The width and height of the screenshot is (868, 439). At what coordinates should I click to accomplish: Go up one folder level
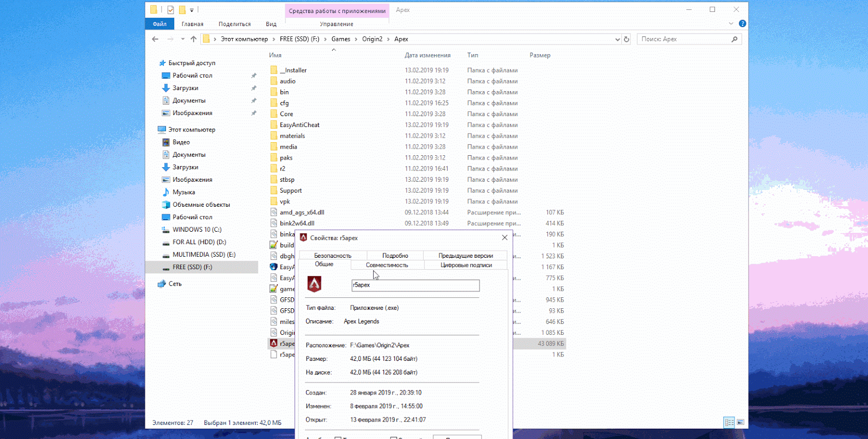[x=193, y=39]
